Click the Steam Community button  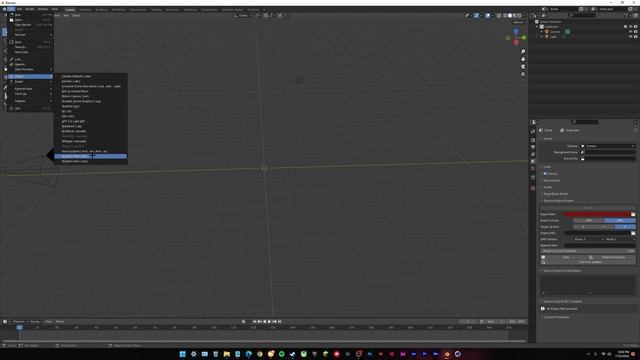point(613,257)
